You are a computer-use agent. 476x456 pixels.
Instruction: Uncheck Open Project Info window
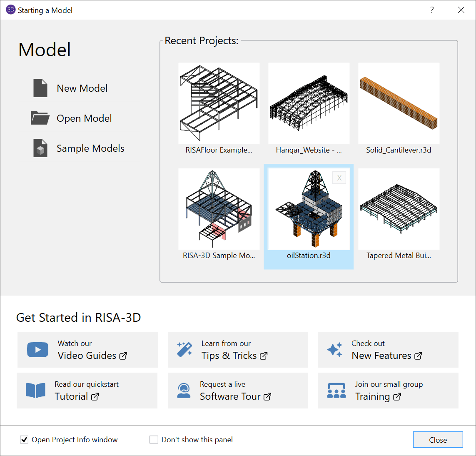tap(25, 440)
